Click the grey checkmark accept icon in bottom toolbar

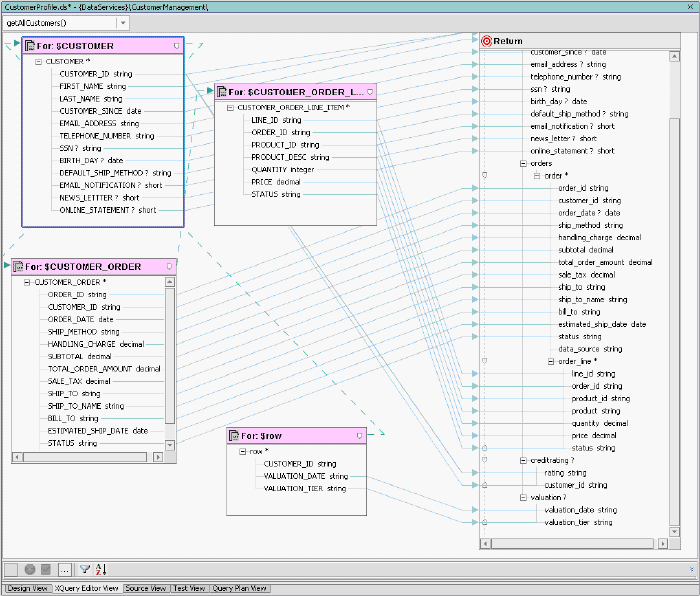coord(46,569)
